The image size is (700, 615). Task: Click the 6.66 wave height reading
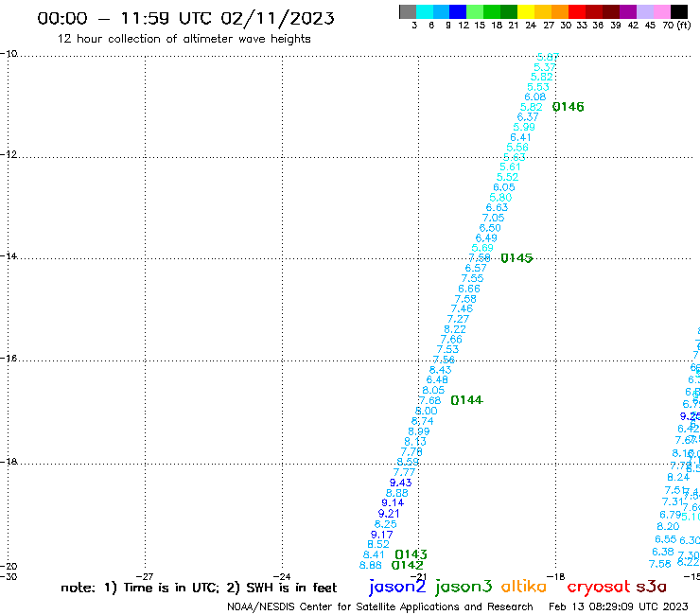(469, 289)
